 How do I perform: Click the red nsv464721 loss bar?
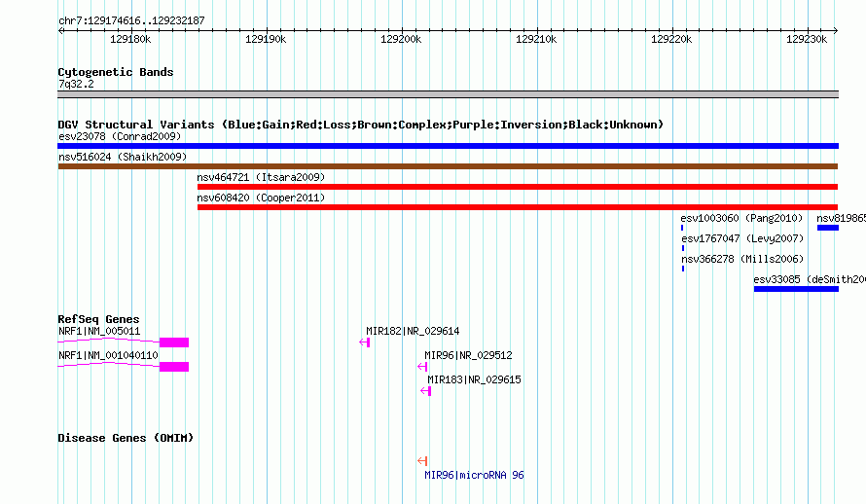pyautogui.click(x=518, y=187)
